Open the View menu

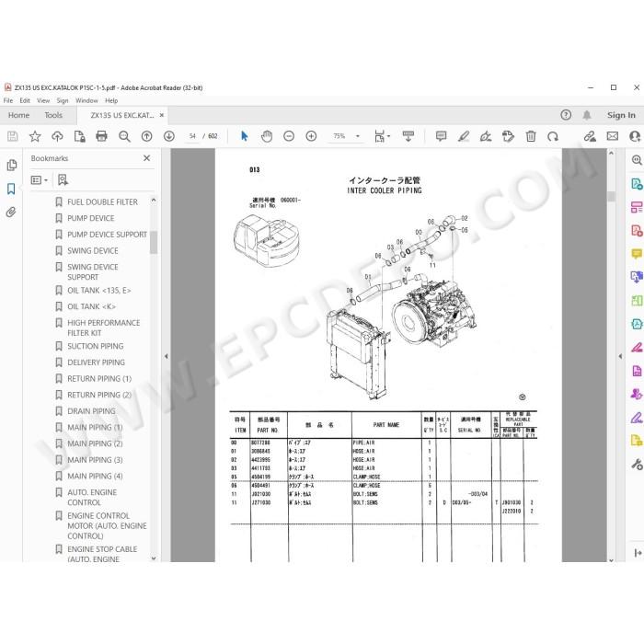(43, 100)
